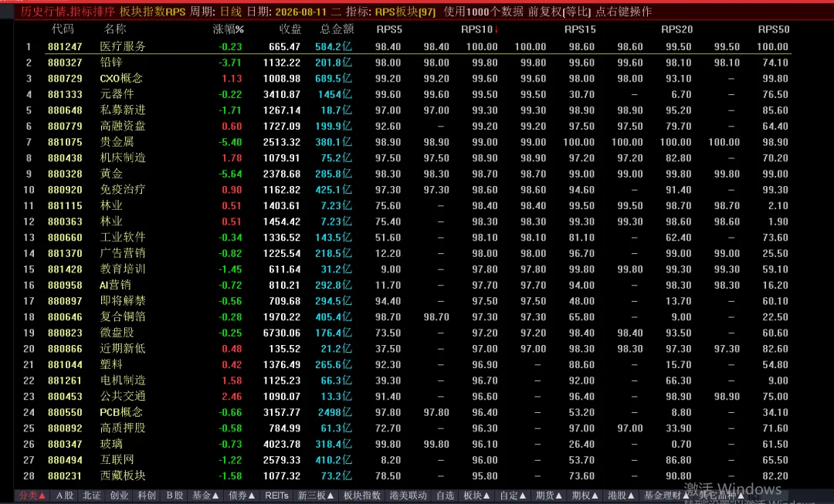The height and width of the screenshot is (504, 834).
Task: Sort by the 收盘 column header
Action: [290, 29]
